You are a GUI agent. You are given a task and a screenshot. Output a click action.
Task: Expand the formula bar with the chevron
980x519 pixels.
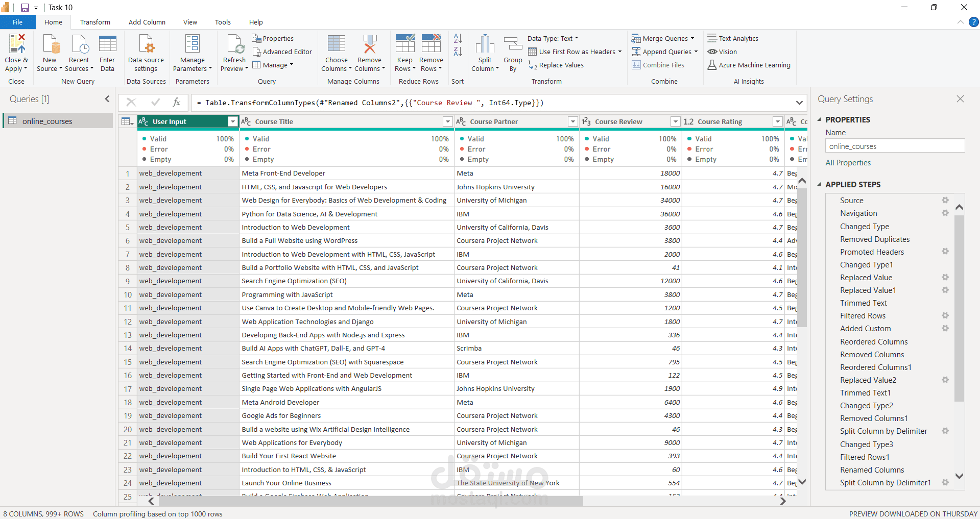[x=799, y=103]
